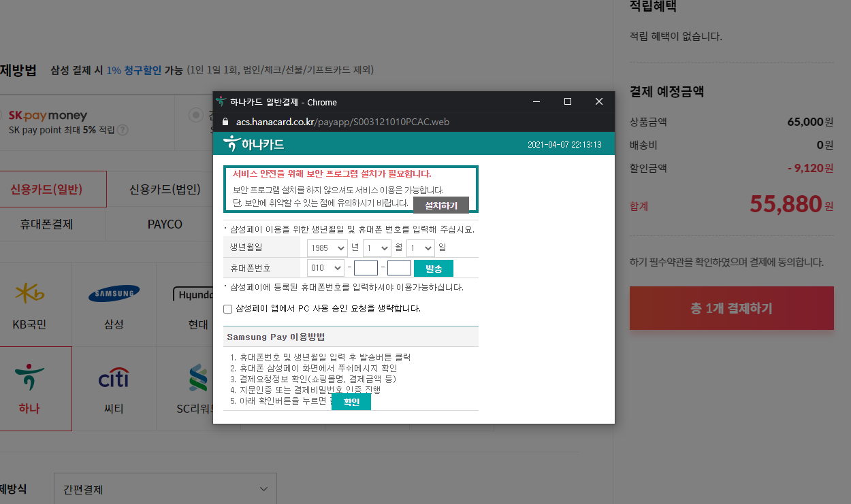This screenshot has width=851, height=504.
Task: Click the SK pay money logo
Action: 48,116
